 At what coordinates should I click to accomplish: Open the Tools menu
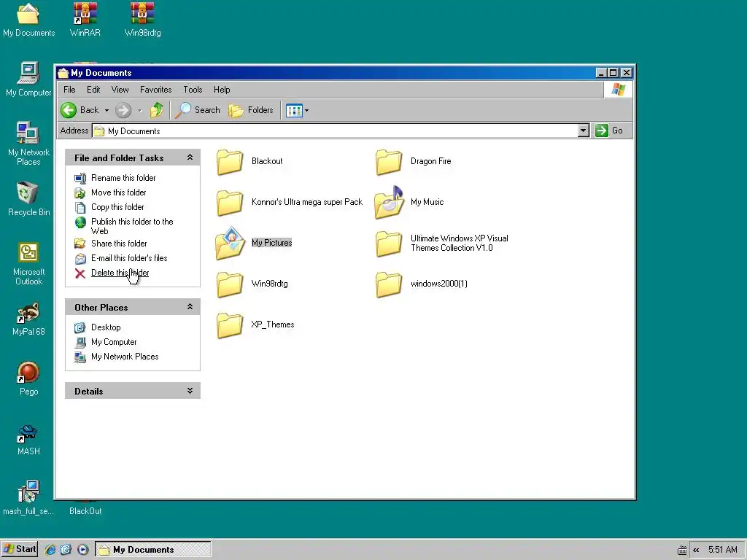[x=193, y=90]
